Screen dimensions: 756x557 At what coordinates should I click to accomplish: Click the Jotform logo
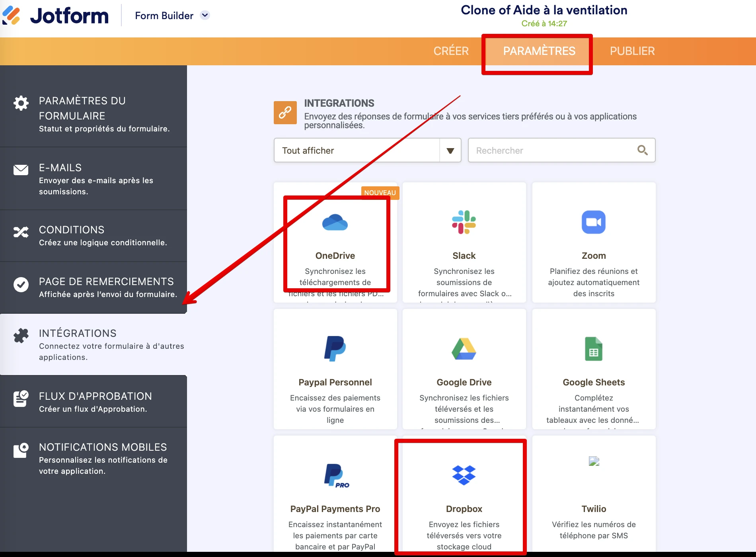pyautogui.click(x=56, y=16)
